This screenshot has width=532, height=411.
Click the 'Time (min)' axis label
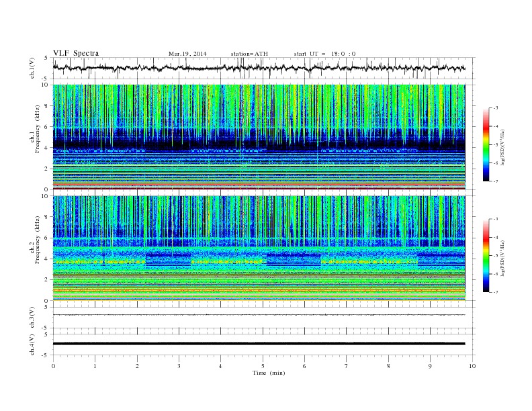click(269, 373)
